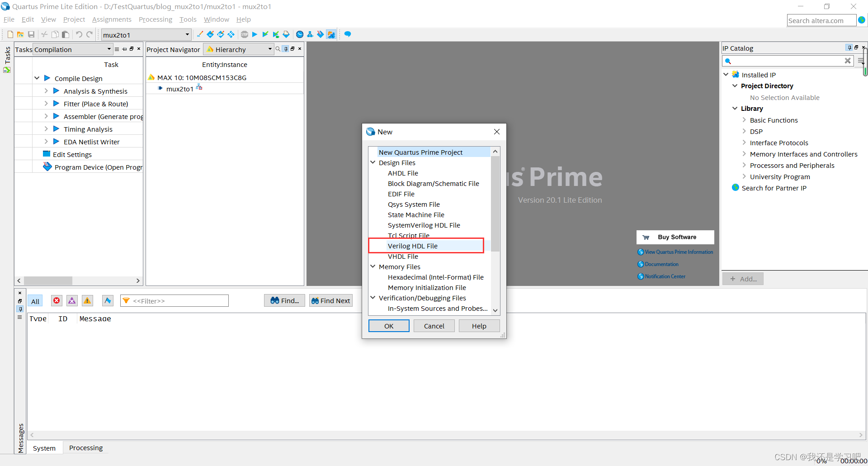Click the RTL hierarchy viewer toolbar icon
The width and height of the screenshot is (868, 466).
click(310, 34)
